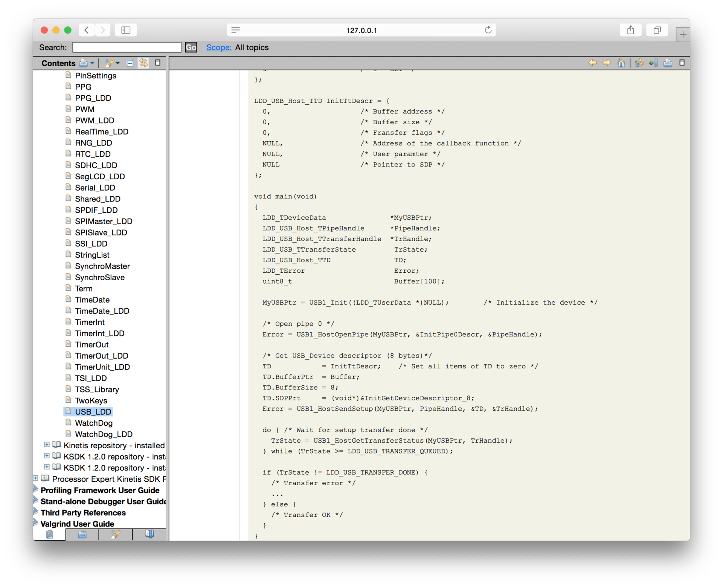Open WatchDog_LDD topic in tree
The image size is (723, 588).
pyautogui.click(x=104, y=434)
